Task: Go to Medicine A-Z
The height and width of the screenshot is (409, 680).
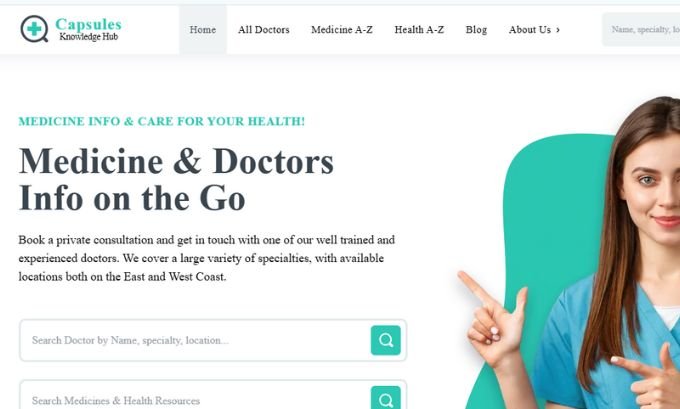Action: click(342, 30)
